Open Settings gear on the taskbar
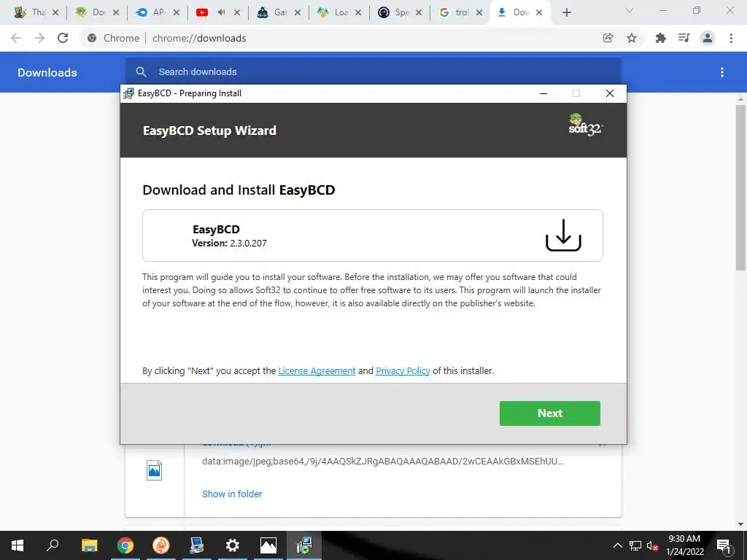 click(233, 545)
